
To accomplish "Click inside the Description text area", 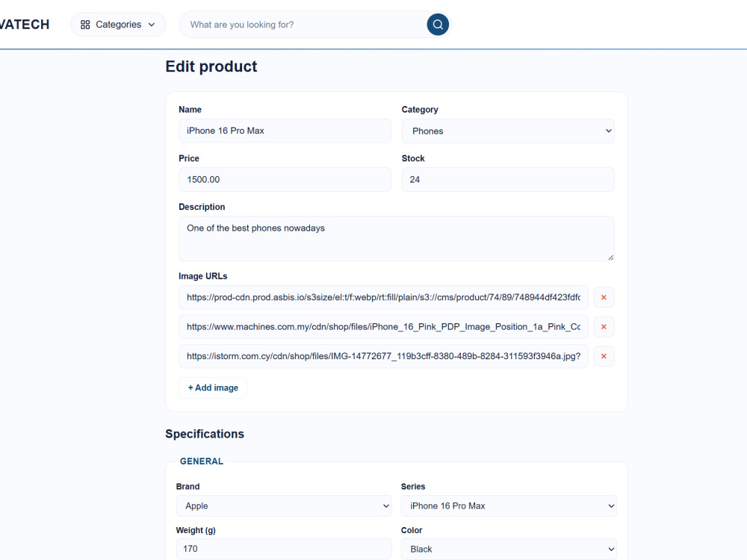I will click(397, 239).
